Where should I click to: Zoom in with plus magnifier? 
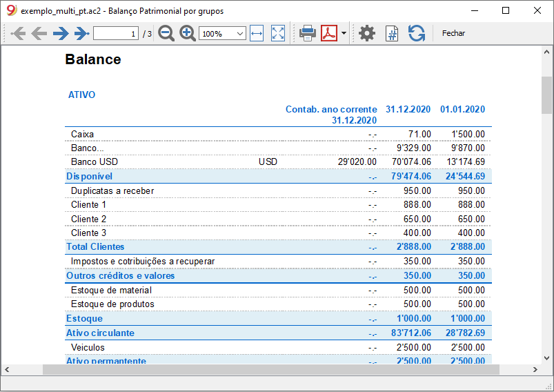pos(188,34)
